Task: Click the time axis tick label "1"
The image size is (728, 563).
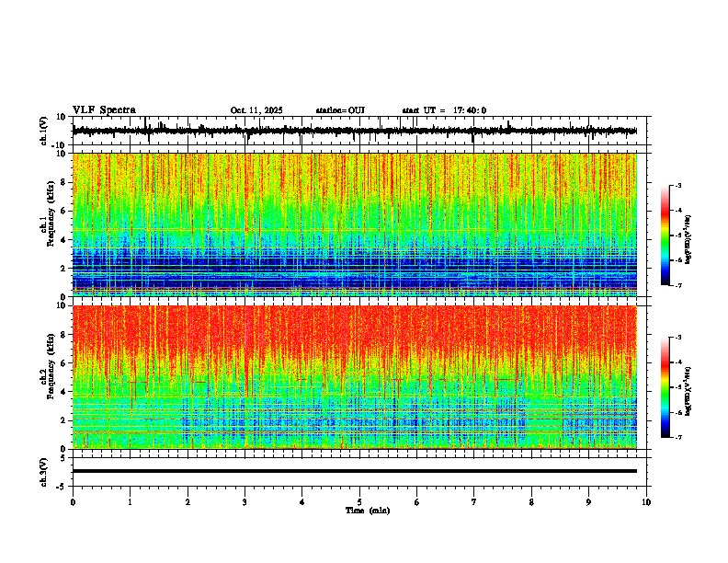Action: point(130,502)
